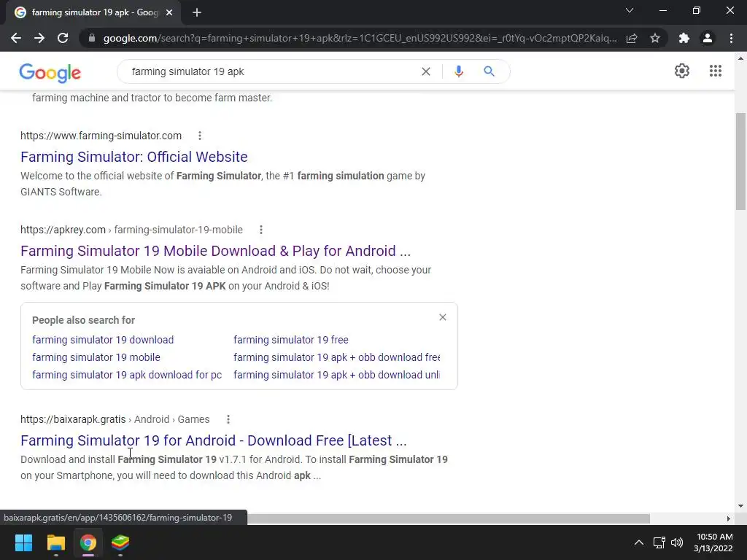The width and height of the screenshot is (747, 560).
Task: Search farming simulator 19 apk + obb download free
Action: (337, 357)
